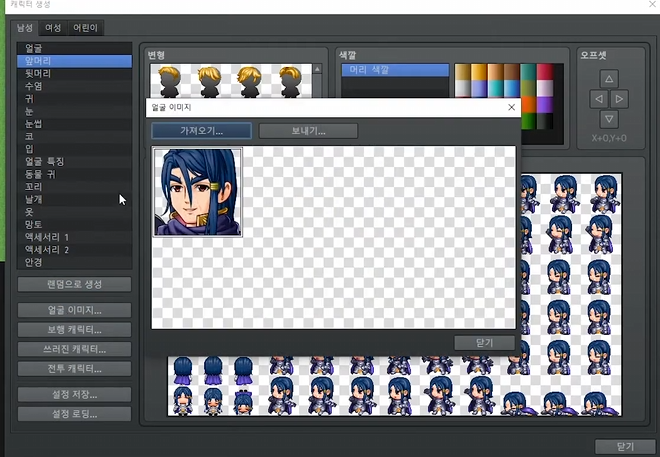Select 날개 in the parts list
The width and height of the screenshot is (660, 457).
(75, 199)
